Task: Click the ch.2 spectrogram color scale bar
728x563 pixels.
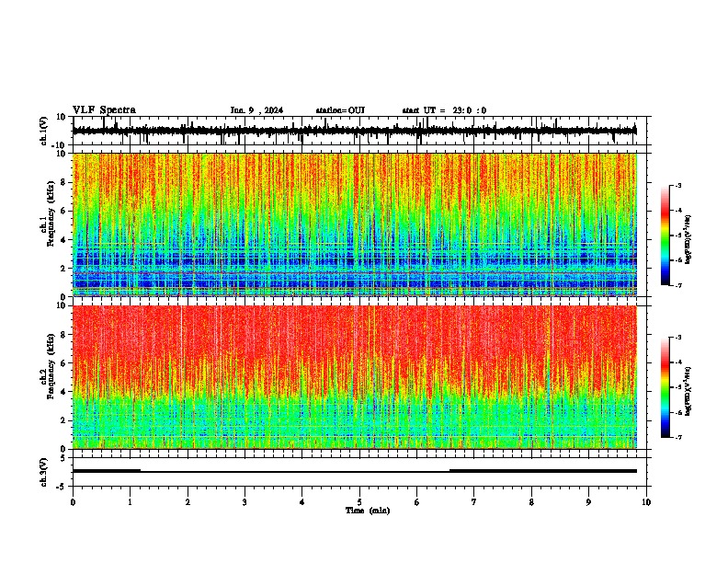Action: point(665,387)
